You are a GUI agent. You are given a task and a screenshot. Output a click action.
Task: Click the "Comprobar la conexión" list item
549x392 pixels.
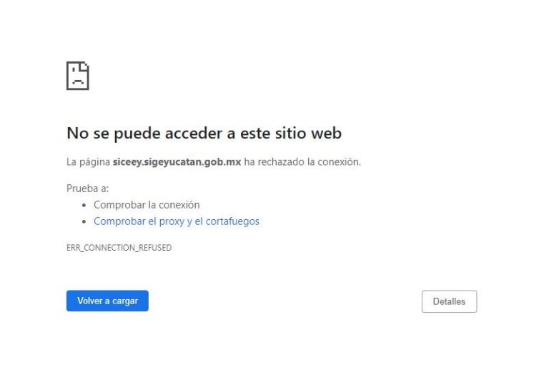[147, 205]
